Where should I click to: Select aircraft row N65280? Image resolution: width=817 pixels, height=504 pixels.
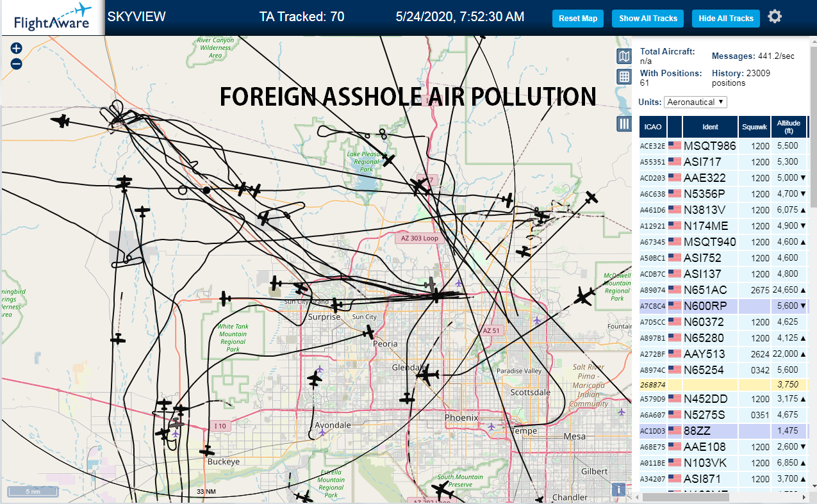click(x=724, y=338)
